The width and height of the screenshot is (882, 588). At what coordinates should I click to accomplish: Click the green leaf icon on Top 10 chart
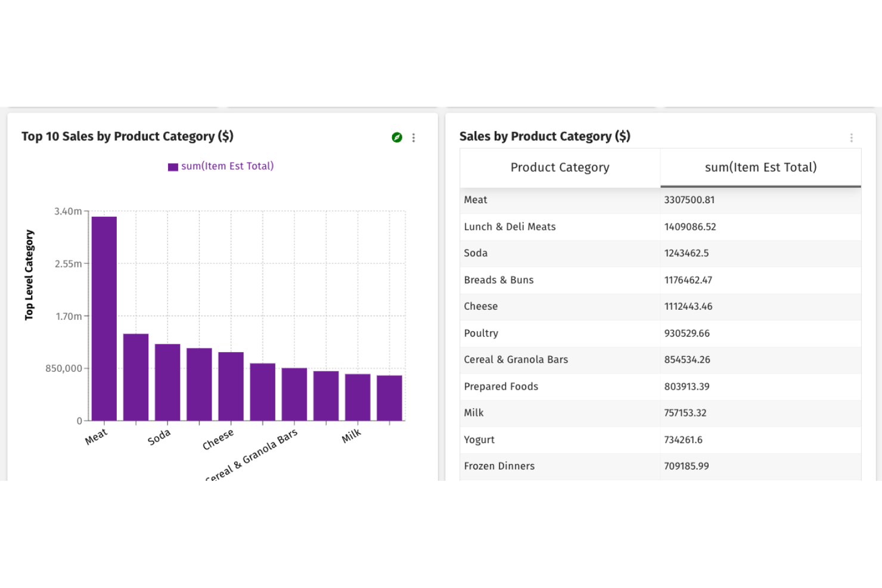(397, 138)
